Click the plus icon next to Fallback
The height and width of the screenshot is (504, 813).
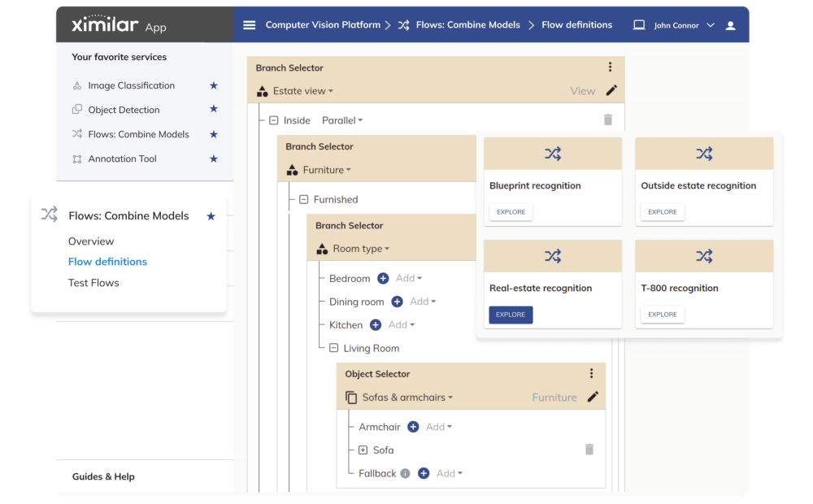tap(424, 473)
